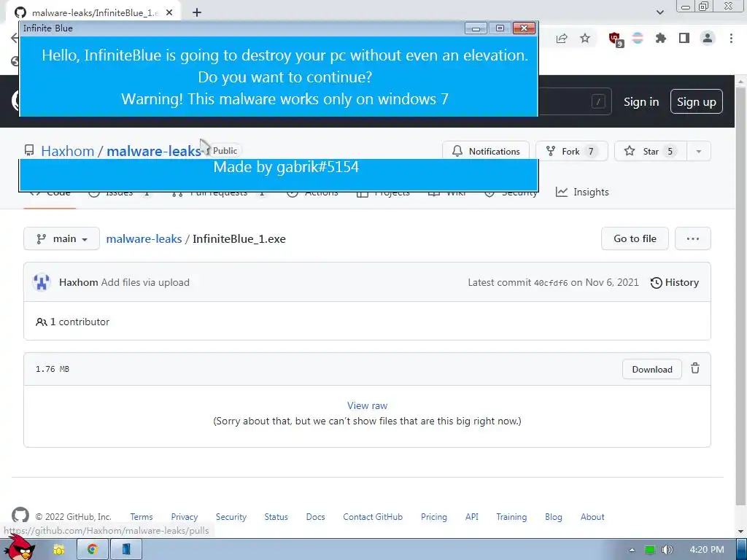Open the Haxhom owner link
This screenshot has height=560, width=747.
[68, 151]
